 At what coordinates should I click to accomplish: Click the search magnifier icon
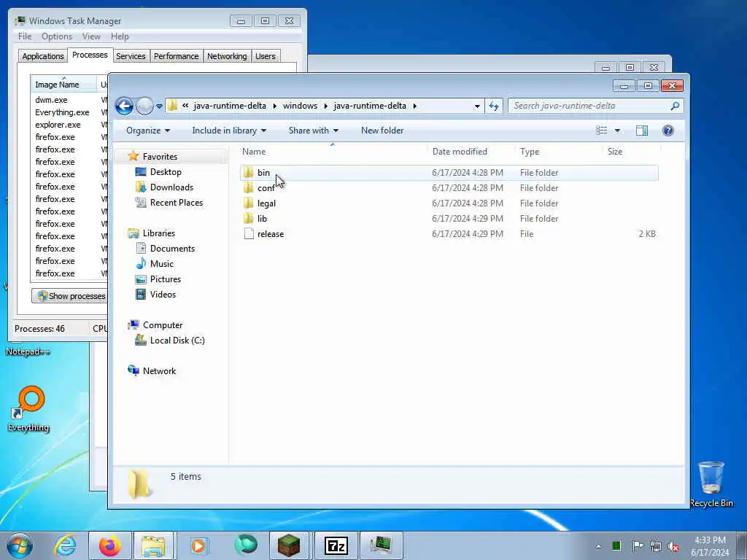675,106
